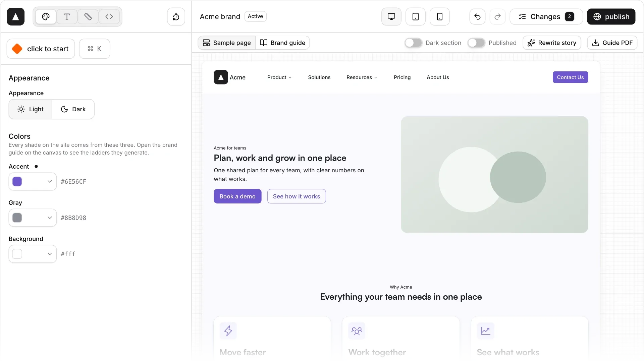Open the code brackets tab
This screenshot has height=362, width=644.
tap(109, 16)
